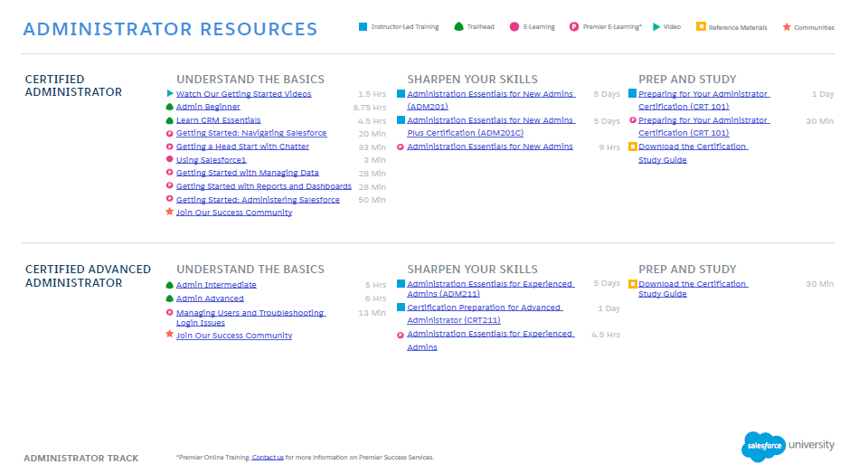Open Certification Preparation for Advanced Administrator (CRT211) link
This screenshot has height=474, width=868.
[485, 313]
